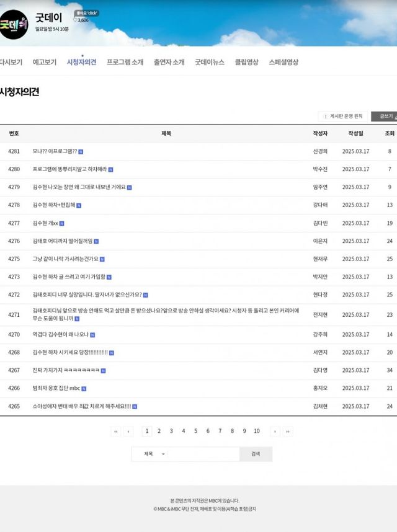Click the heart like counter showing 3,606

click(81, 20)
